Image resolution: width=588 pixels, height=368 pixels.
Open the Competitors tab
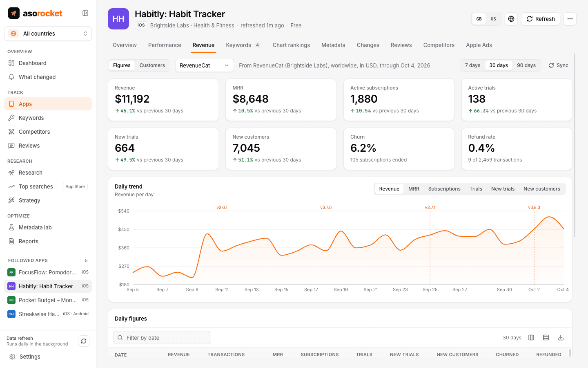[x=439, y=45]
